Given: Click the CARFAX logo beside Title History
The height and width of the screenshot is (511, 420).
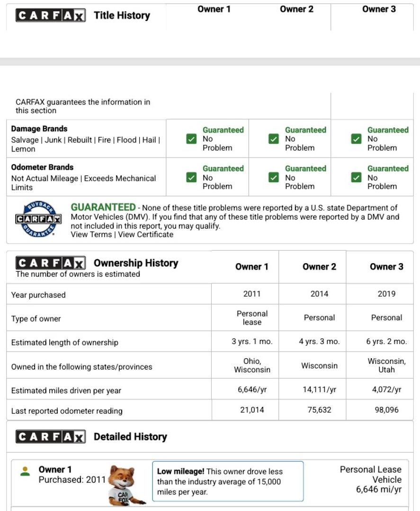Looking at the screenshot, I should click(x=51, y=15).
